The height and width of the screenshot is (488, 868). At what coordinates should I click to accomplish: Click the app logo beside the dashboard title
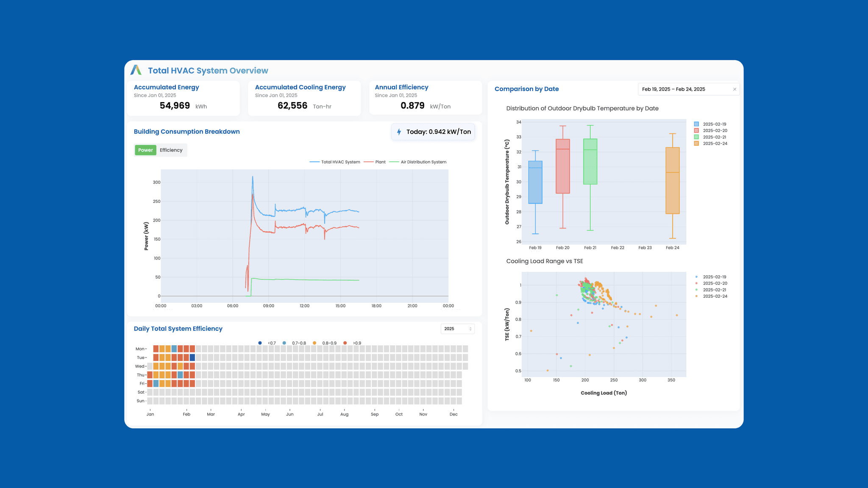click(x=136, y=70)
